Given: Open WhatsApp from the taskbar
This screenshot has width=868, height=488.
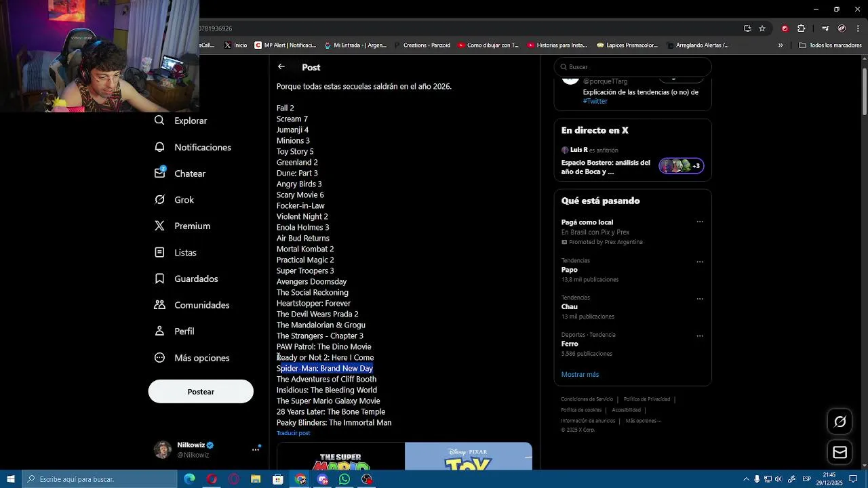Looking at the screenshot, I should click(x=344, y=479).
